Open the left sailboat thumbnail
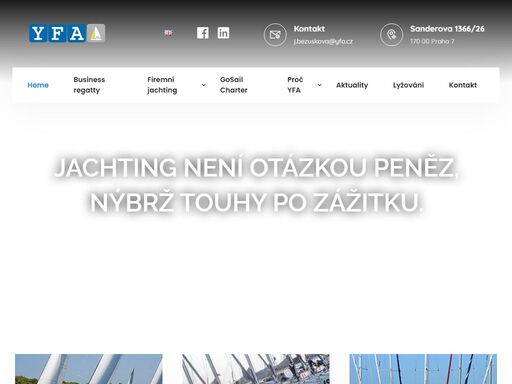 click(x=89, y=369)
